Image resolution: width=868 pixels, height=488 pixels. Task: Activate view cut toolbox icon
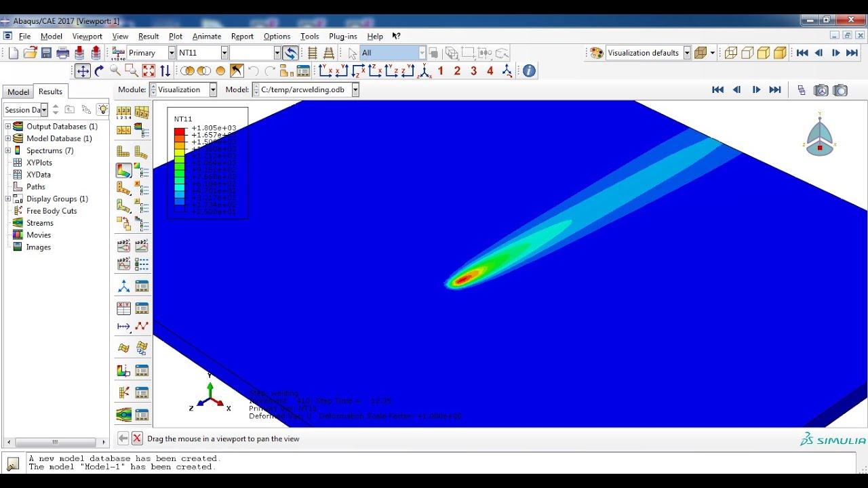(124, 371)
